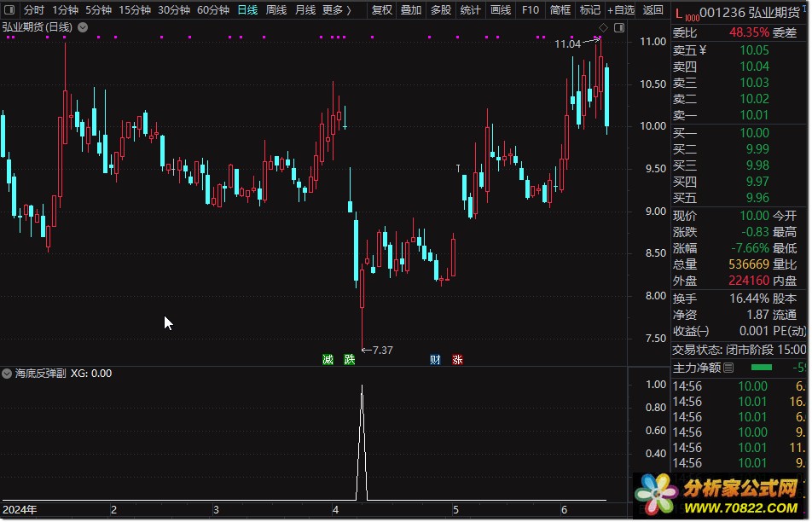This screenshot has width=812, height=522.
Task: Click the 交易状态 闭市阶段 status row
Action: click(739, 350)
